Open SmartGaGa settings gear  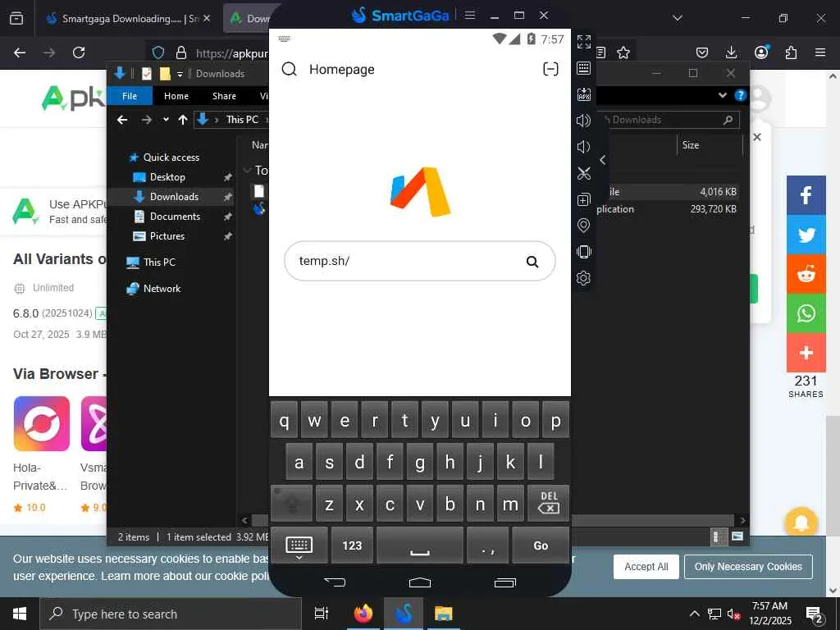tap(583, 278)
